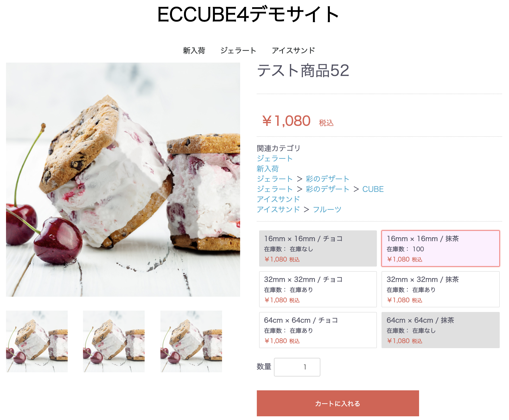This screenshot has width=509, height=420.
Task: Select the 16mm × 16mm / チョコ variant
Action: click(318, 248)
